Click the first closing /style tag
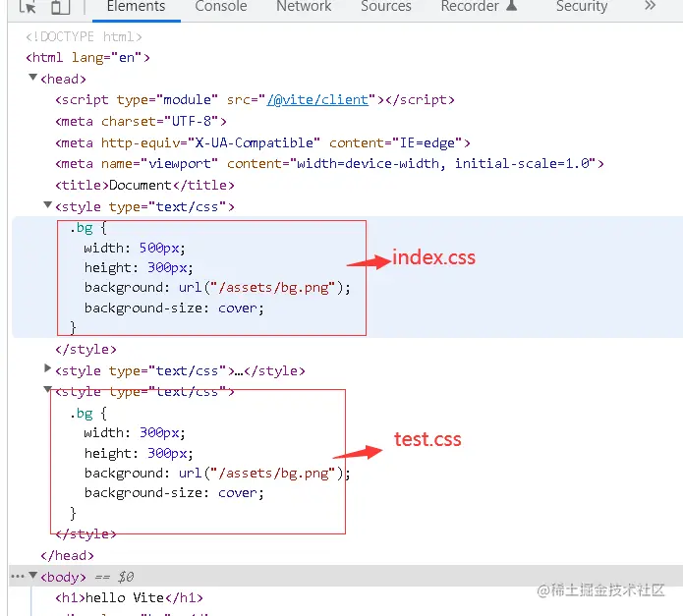Image resolution: width=683 pixels, height=616 pixels. tap(85, 349)
